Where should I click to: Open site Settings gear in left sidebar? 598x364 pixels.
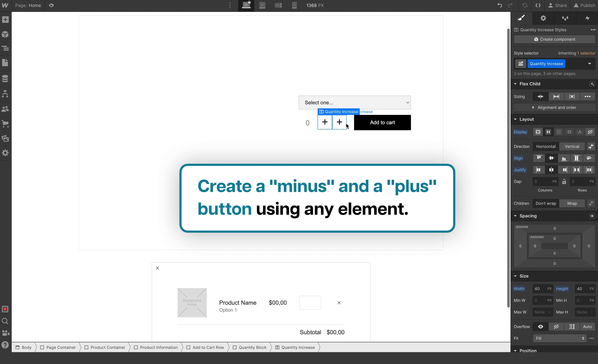(5, 153)
